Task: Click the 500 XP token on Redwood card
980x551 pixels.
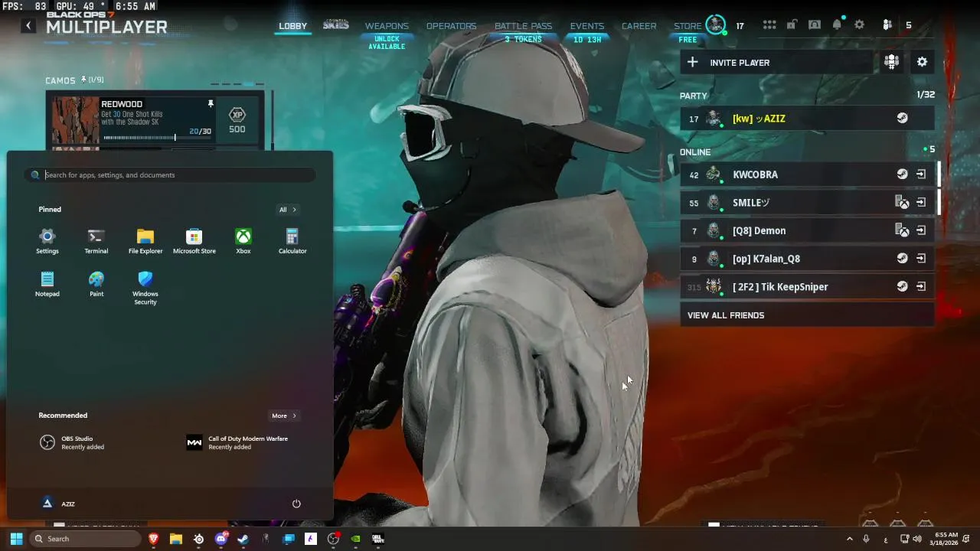Action: (x=237, y=120)
